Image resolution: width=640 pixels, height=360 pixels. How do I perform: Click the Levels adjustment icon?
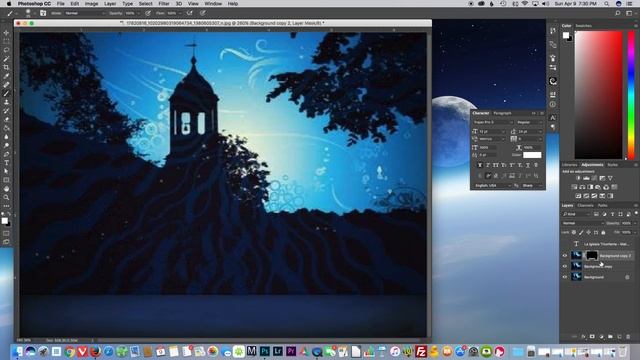(586, 178)
